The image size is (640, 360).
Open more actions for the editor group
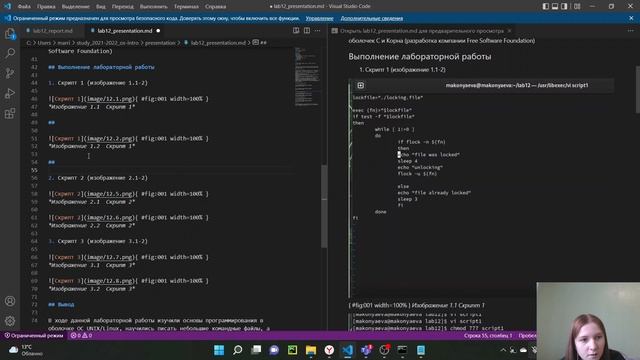point(318,31)
